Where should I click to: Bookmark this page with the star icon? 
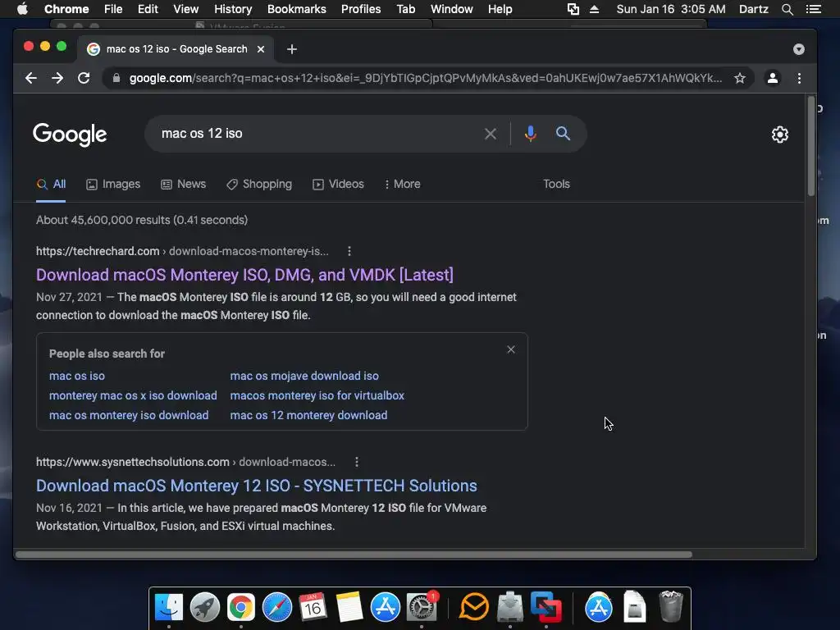(x=740, y=78)
